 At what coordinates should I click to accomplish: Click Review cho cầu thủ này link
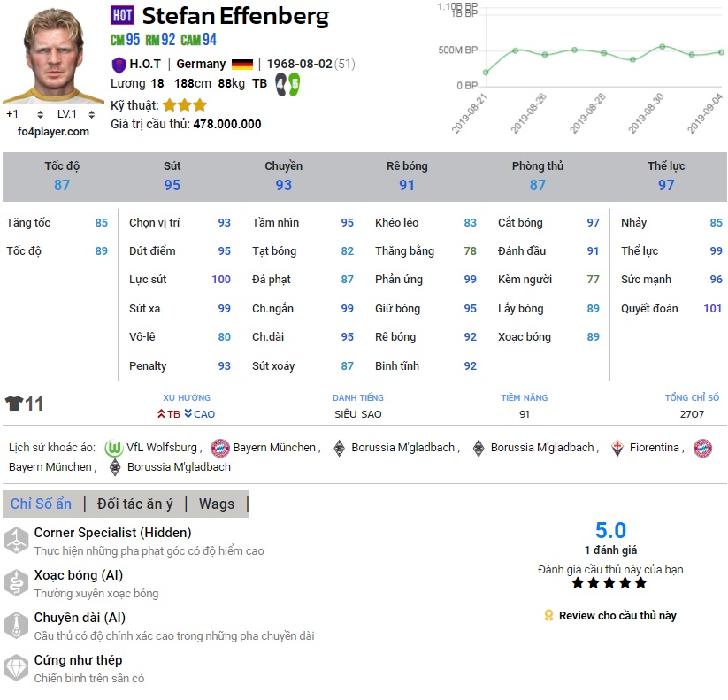coord(617,615)
